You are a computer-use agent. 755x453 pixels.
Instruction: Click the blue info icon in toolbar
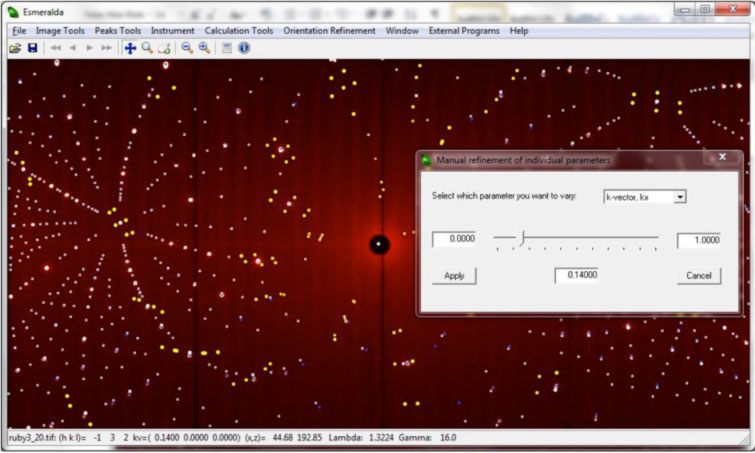point(244,48)
